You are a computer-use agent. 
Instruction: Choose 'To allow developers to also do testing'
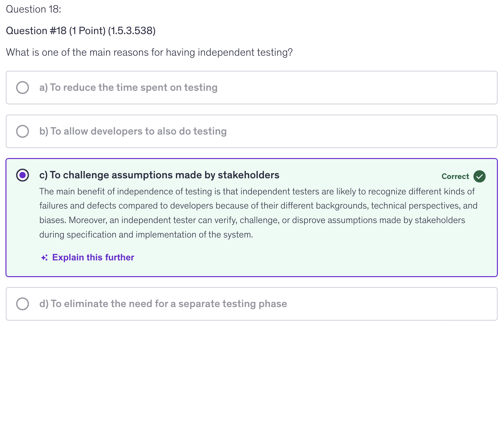tap(138, 131)
